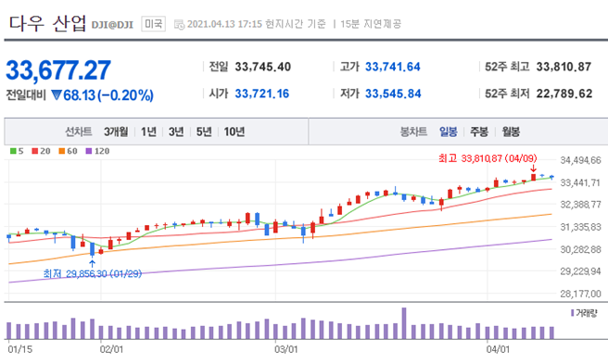Click the 28,177.00 price axis label
Image resolution: width=608 pixels, height=364 pixels.
tap(580, 294)
